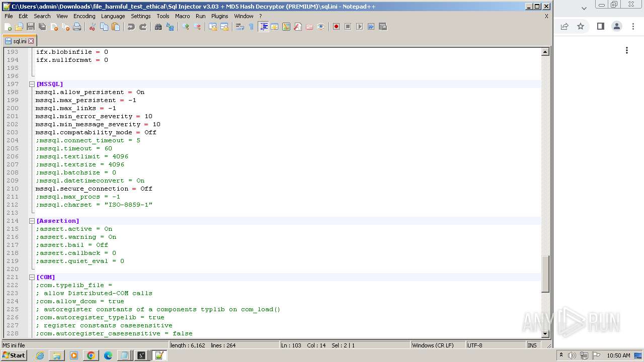Redo the last undone edit
Screen dimensions: 644x362
coord(143,27)
